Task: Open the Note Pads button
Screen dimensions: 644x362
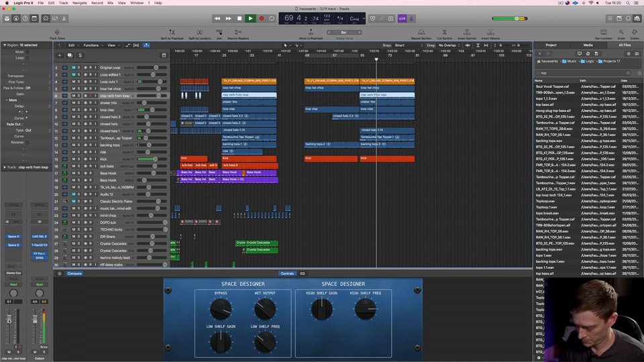Action: point(619,19)
